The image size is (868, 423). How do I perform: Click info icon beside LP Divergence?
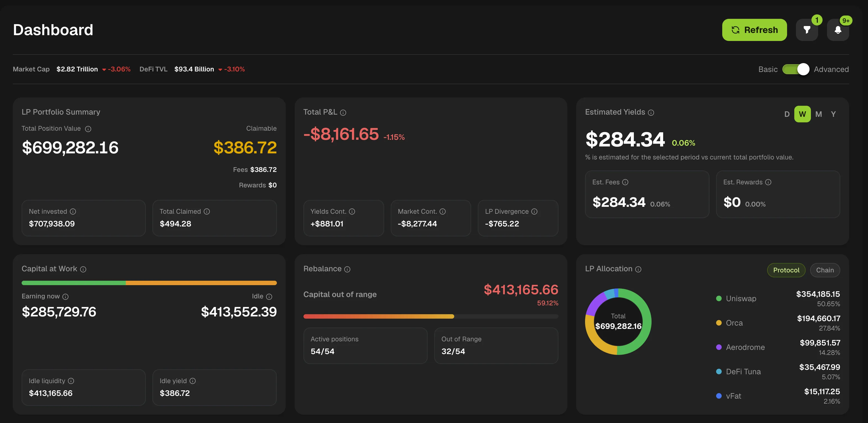coord(534,211)
